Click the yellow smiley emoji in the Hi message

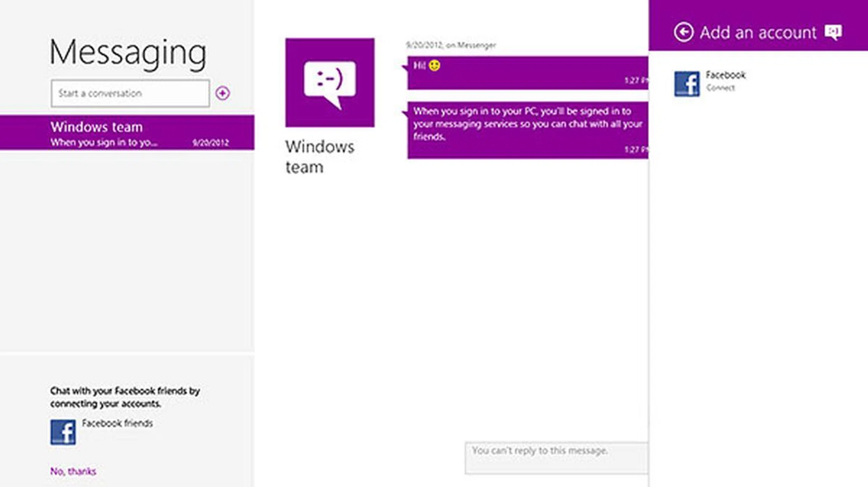[x=434, y=66]
